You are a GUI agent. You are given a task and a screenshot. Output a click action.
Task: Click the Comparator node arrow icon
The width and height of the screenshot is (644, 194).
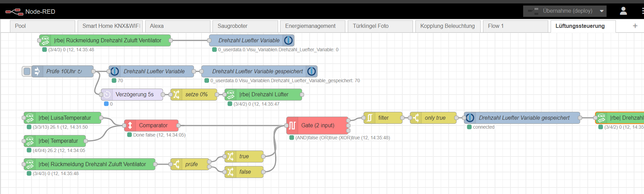click(130, 125)
